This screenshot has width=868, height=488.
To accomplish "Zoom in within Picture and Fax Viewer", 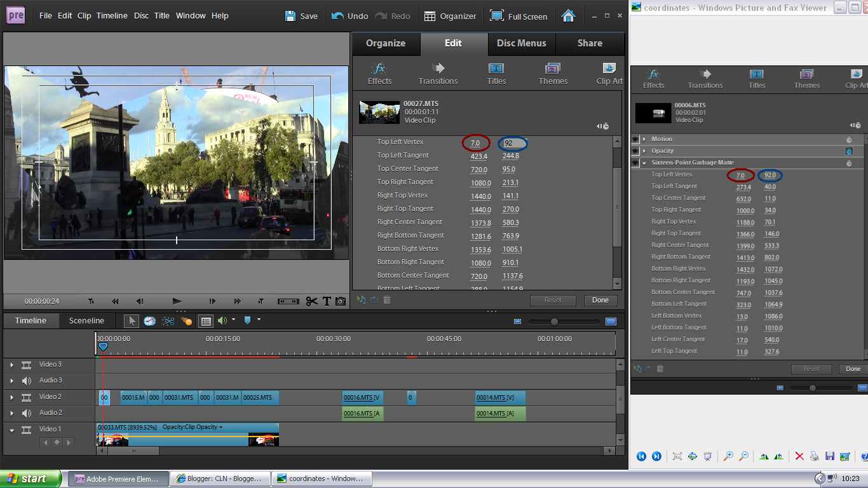I will click(x=728, y=456).
